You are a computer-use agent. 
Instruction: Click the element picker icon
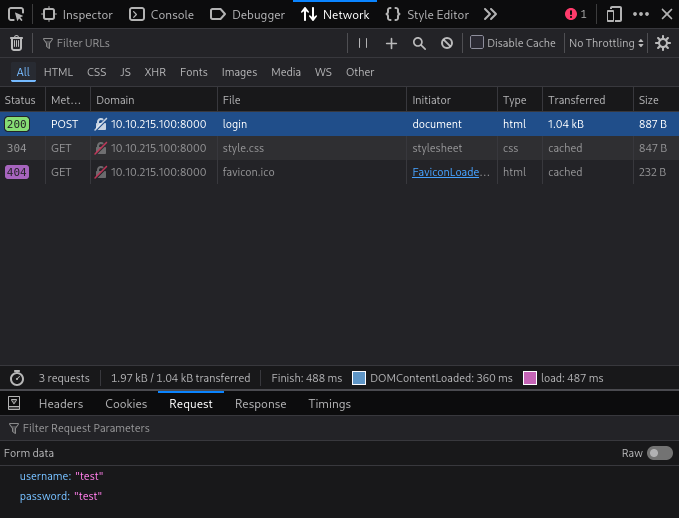[x=16, y=15]
